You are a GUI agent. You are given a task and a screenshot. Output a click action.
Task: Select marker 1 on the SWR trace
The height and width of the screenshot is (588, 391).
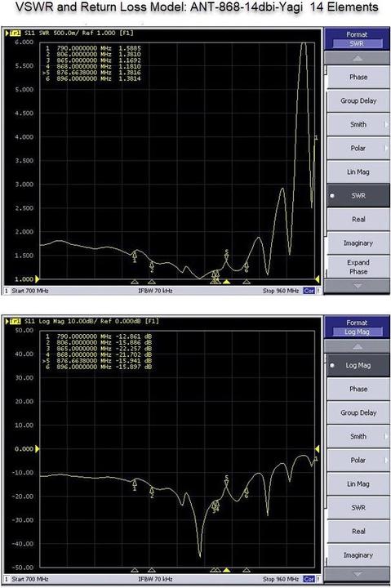tap(135, 257)
